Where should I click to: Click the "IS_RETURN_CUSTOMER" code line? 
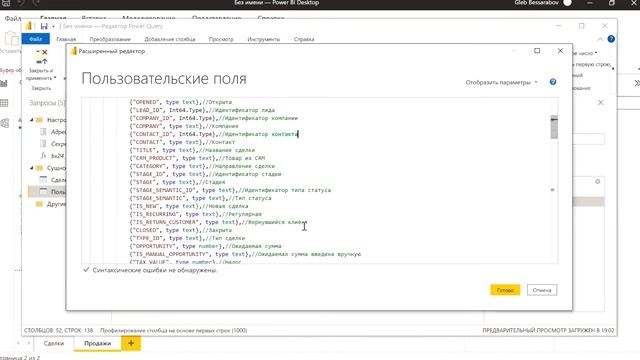coord(217,222)
